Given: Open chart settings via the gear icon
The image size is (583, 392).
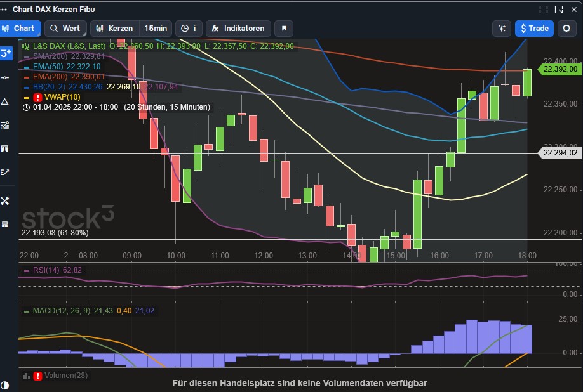Looking at the screenshot, I should coord(566,28).
